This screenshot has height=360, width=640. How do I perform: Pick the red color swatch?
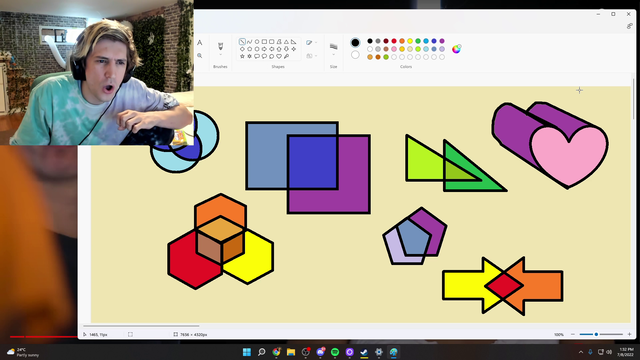pyautogui.click(x=394, y=41)
